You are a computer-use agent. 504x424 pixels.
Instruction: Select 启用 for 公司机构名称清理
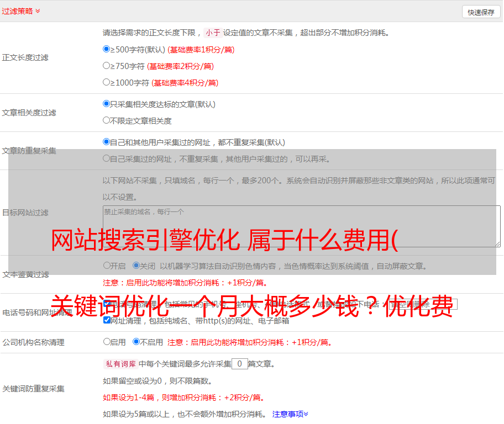pos(107,342)
